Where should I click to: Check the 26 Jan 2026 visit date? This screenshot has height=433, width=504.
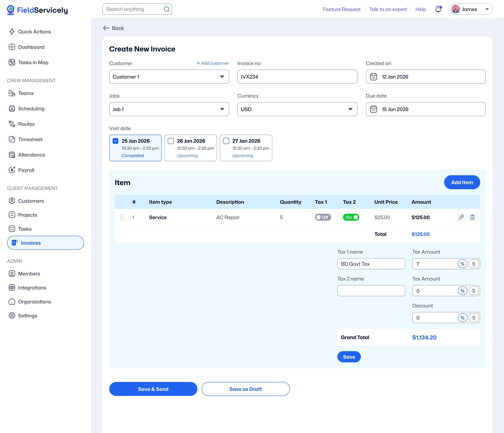click(171, 141)
